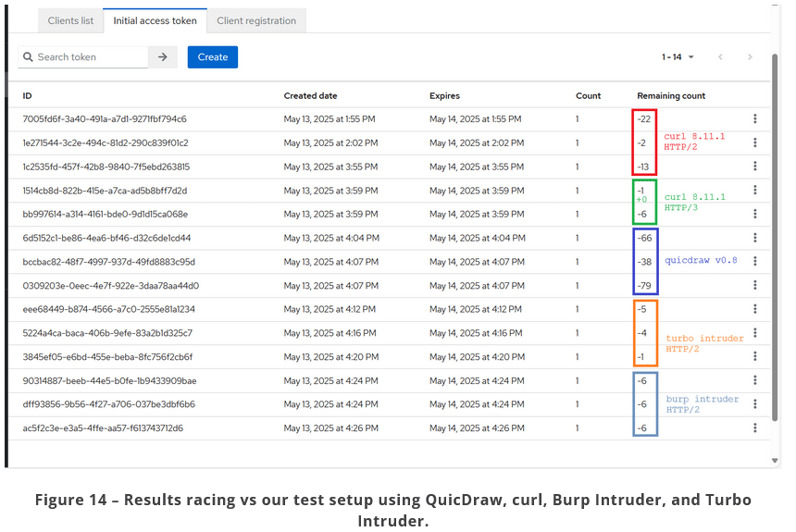Viewport: 796px width, 532px height.
Task: Select the Initial access token tab
Action: pos(155,20)
